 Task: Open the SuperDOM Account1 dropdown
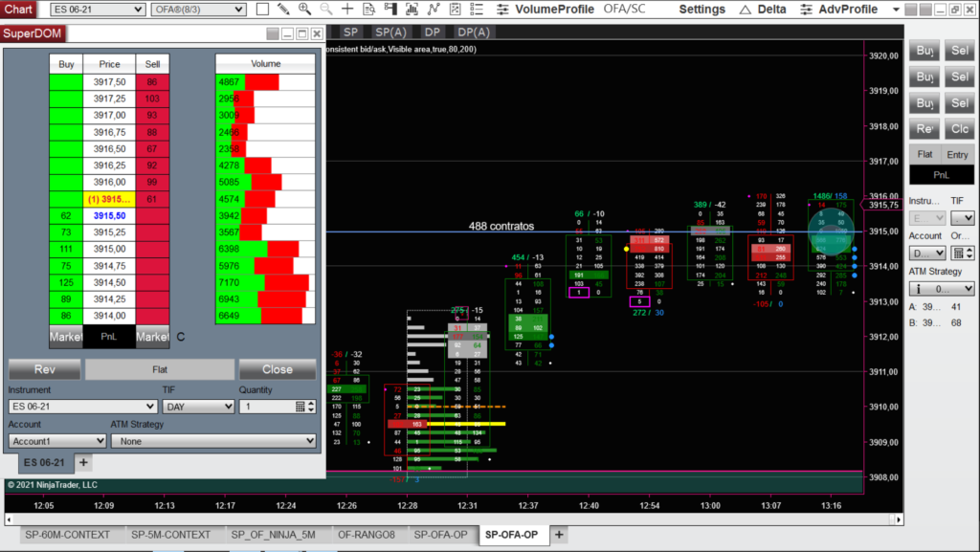57,441
